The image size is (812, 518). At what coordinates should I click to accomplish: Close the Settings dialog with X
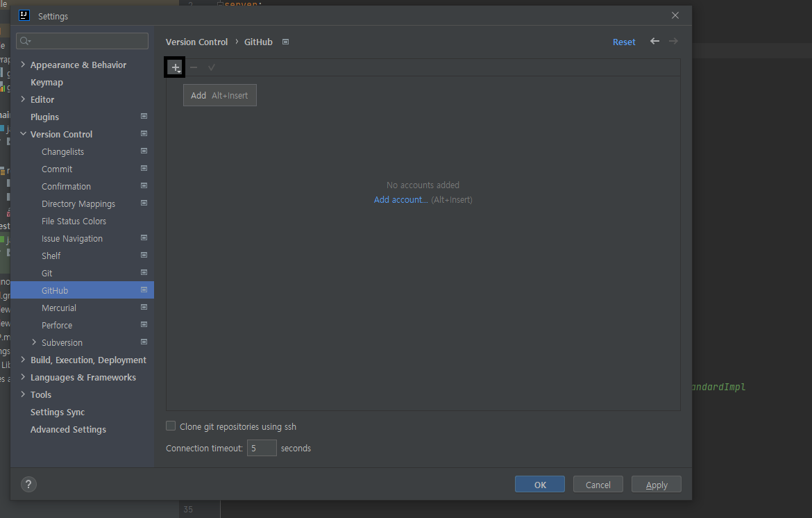(x=675, y=15)
